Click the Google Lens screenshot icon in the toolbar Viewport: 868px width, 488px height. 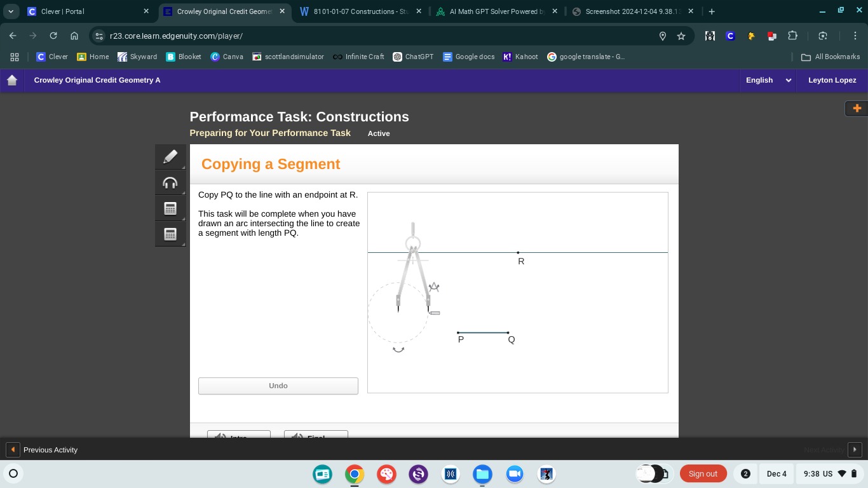pos(823,36)
